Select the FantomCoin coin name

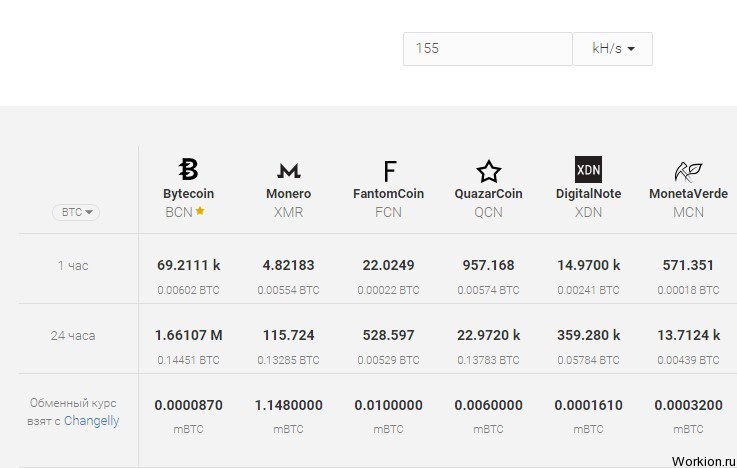(389, 194)
